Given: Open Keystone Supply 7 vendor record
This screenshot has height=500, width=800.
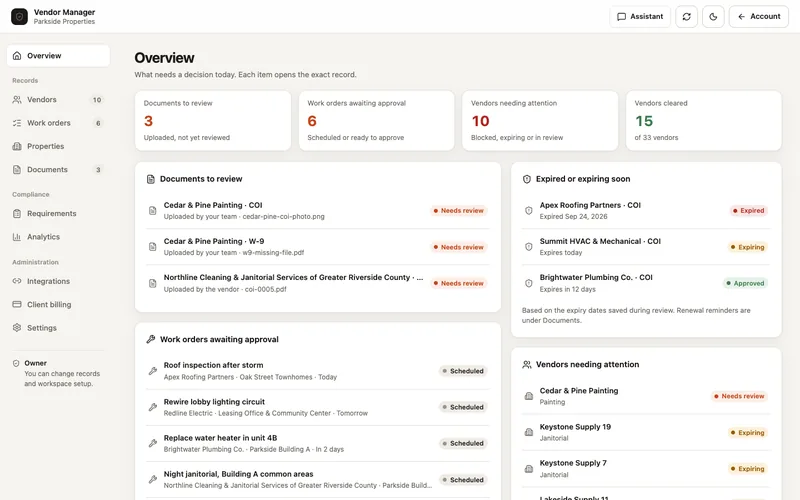Looking at the screenshot, I should (x=646, y=468).
